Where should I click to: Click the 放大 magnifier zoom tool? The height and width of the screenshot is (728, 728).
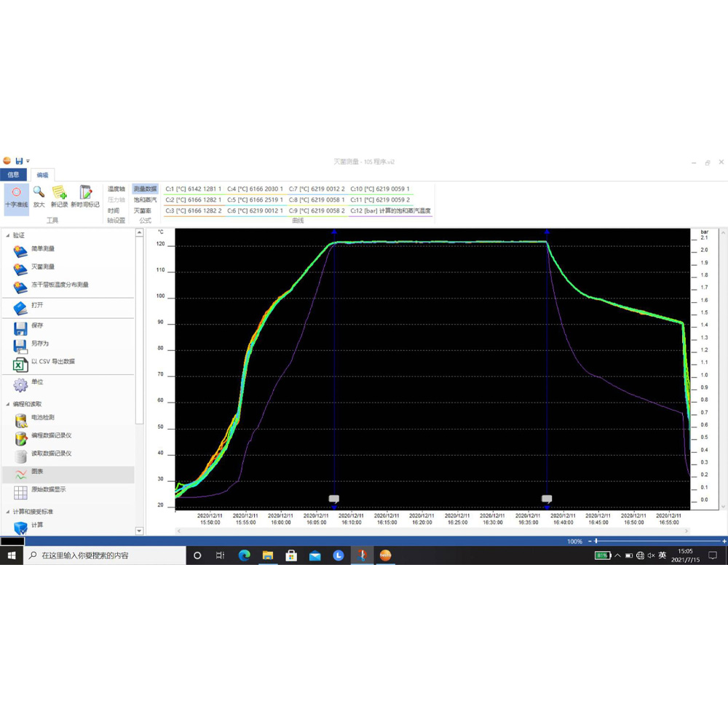click(x=39, y=196)
